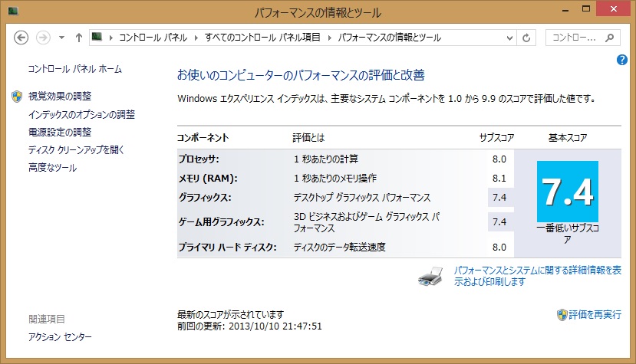
Task: Click memory subscore 8.1
Action: pyautogui.click(x=499, y=179)
